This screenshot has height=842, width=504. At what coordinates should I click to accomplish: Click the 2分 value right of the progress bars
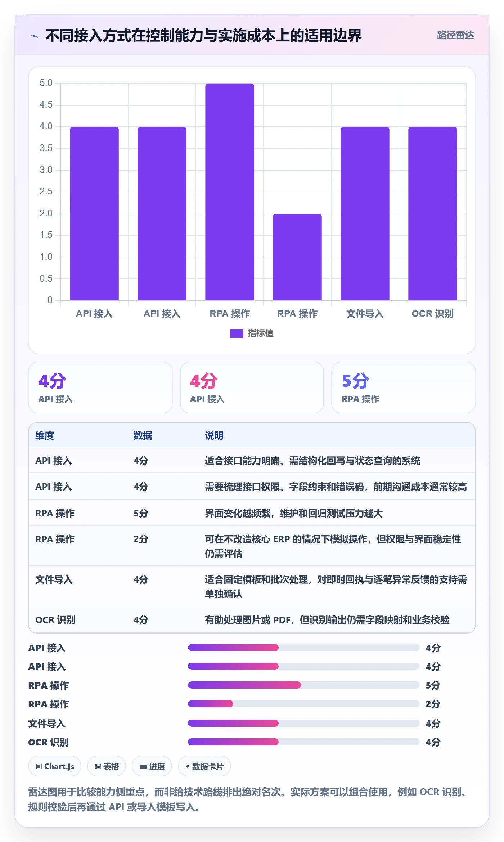point(433,704)
